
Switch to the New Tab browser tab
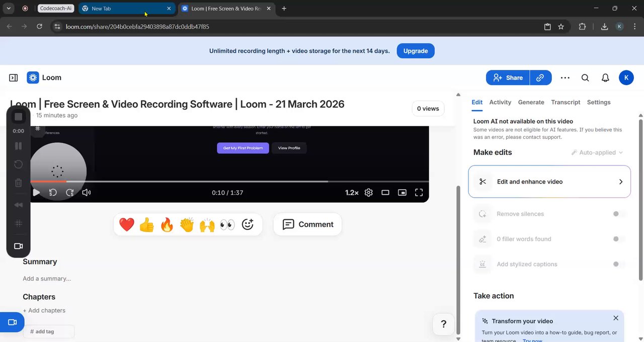point(126,9)
